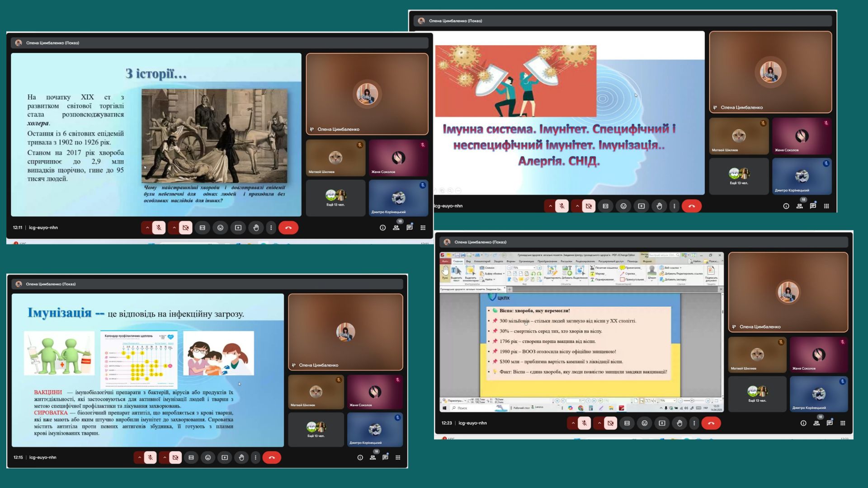Image resolution: width=868 pixels, height=488 pixels.
Task: Open chat panel in the 12:11 meeting
Action: [x=410, y=228]
